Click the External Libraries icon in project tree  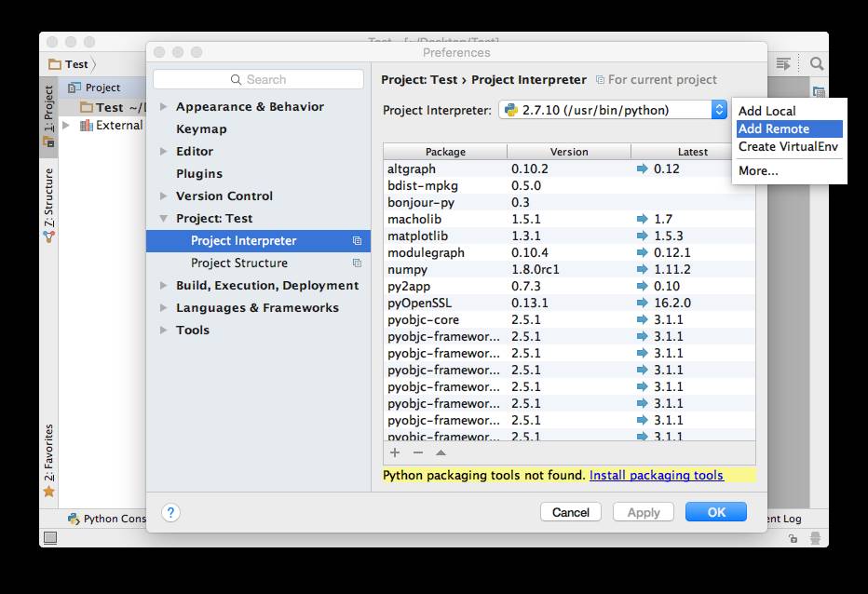point(87,126)
